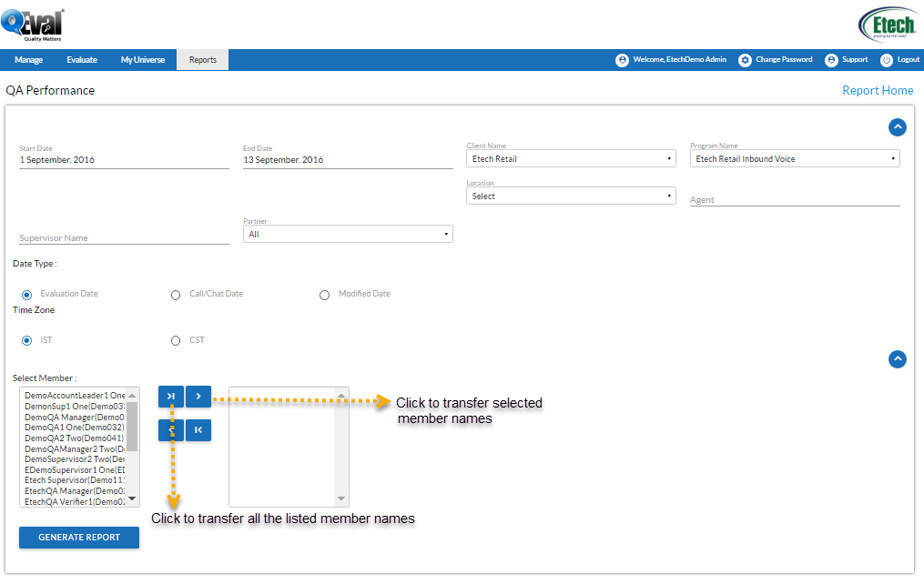Open the Report Home link
This screenshot has height=584, width=924.
[877, 90]
